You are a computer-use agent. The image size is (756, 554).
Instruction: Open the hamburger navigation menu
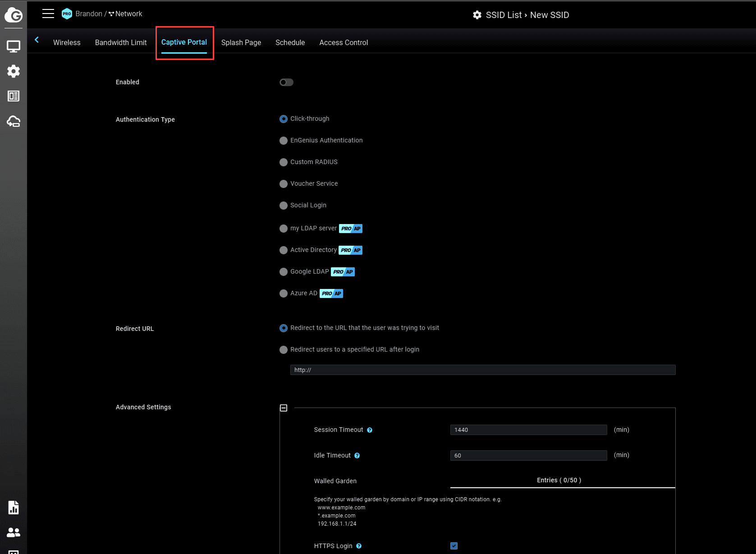click(x=48, y=14)
